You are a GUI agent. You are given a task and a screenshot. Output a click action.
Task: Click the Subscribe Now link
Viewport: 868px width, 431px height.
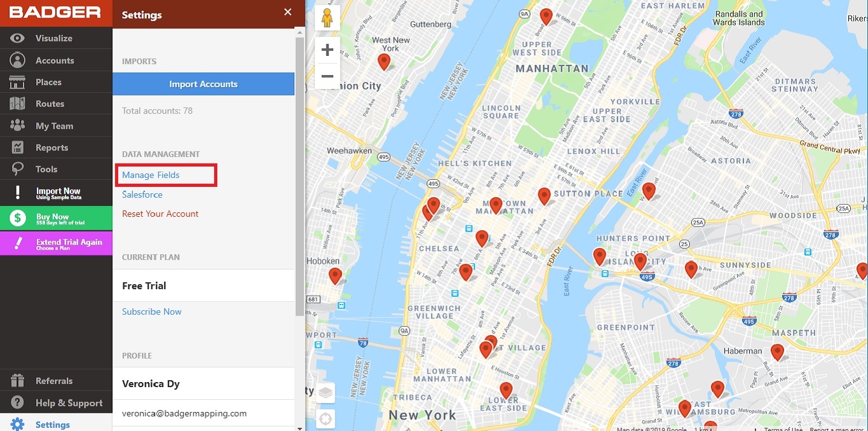pos(151,311)
